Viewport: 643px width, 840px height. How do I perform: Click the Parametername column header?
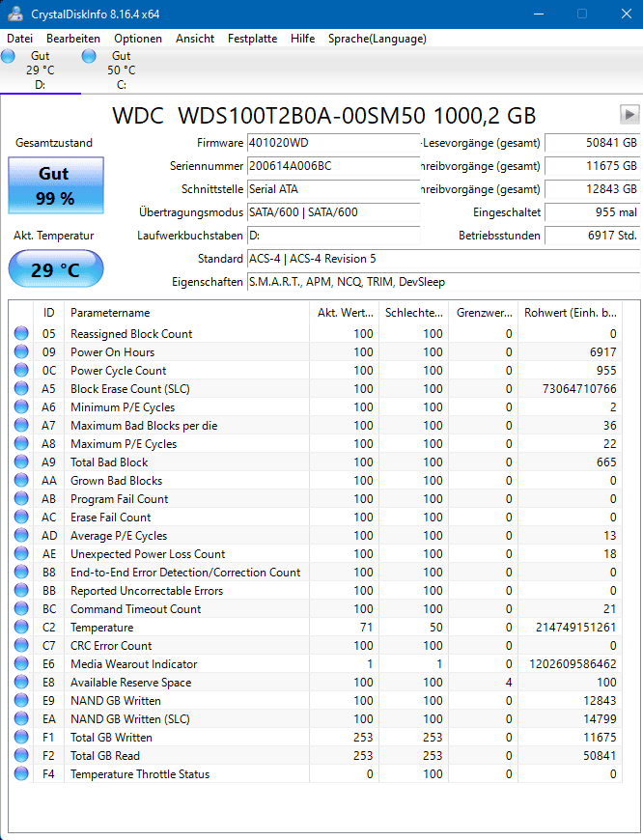coord(186,313)
